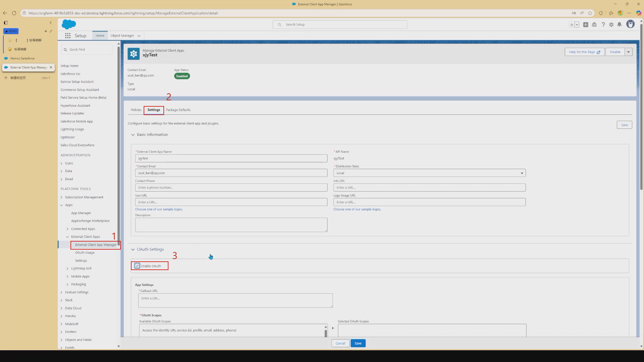
Task: Open the Salesforce Help question mark icon
Action: [603, 24]
